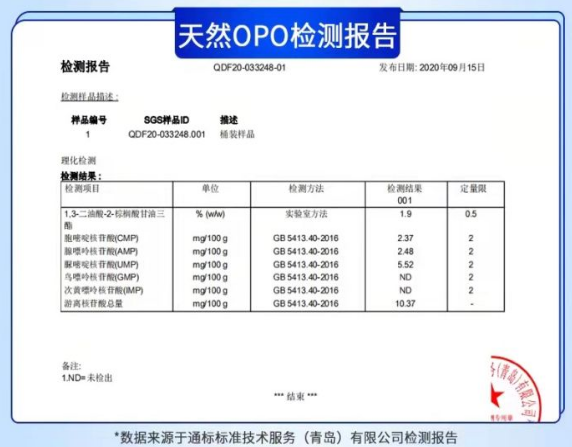572x447 pixels.
Task: Click the 检测报告 bold heading
Action: pos(85,67)
